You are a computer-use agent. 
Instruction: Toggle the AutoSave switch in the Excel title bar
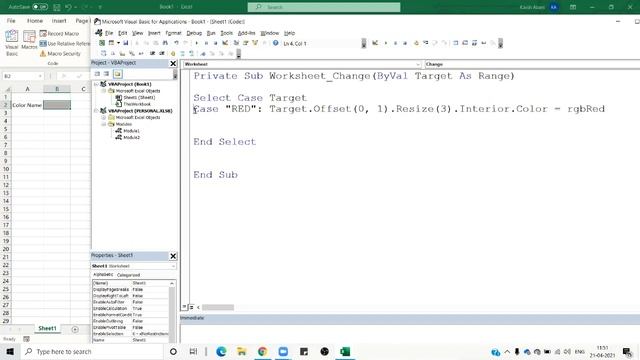(x=40, y=7)
